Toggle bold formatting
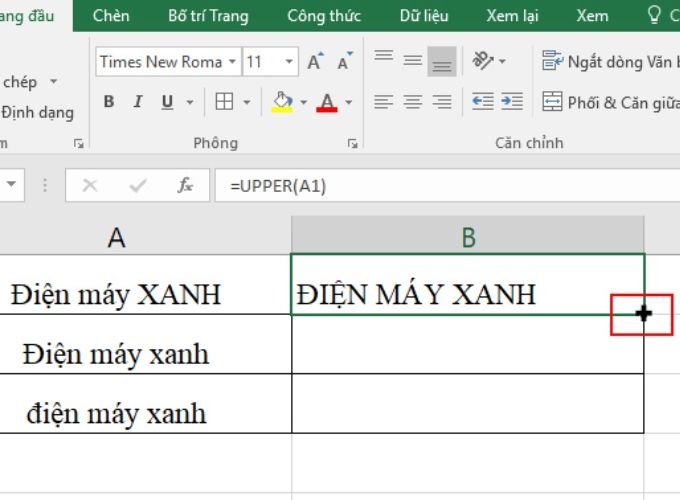Image resolution: width=680 pixels, height=500 pixels. (x=109, y=102)
